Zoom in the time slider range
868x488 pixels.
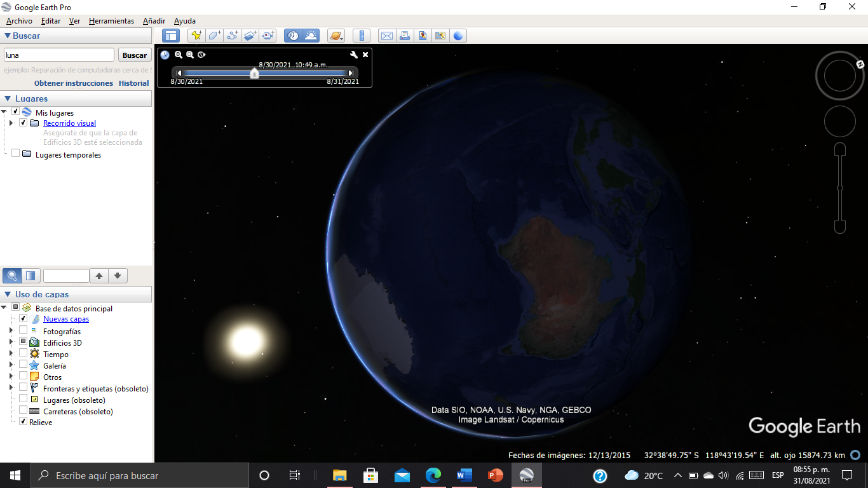190,55
